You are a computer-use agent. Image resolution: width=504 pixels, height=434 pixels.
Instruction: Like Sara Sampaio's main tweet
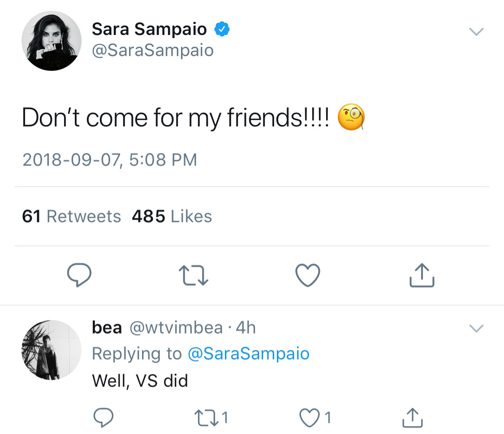308,275
